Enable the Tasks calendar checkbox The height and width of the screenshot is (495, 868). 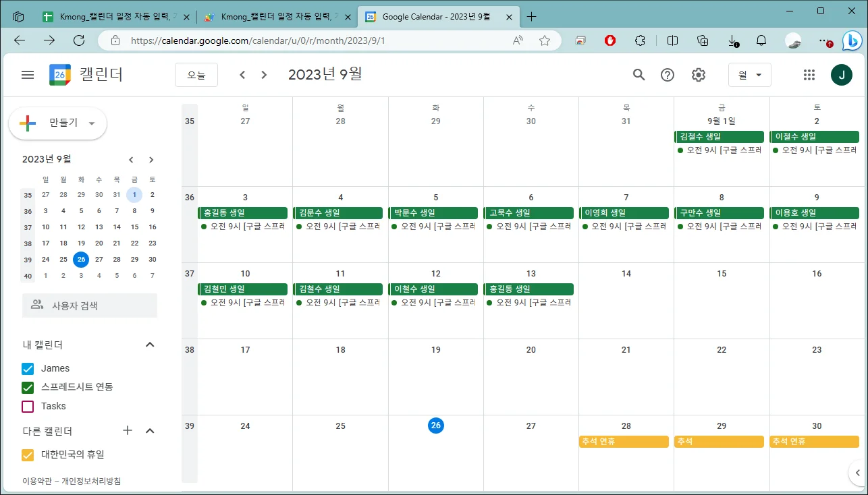[28, 406]
